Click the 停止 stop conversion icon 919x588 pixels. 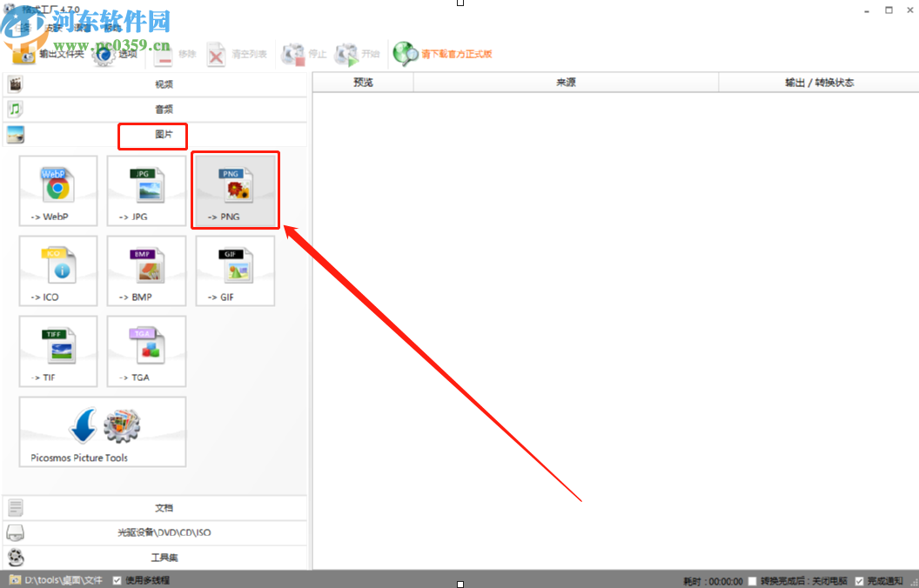(293, 55)
